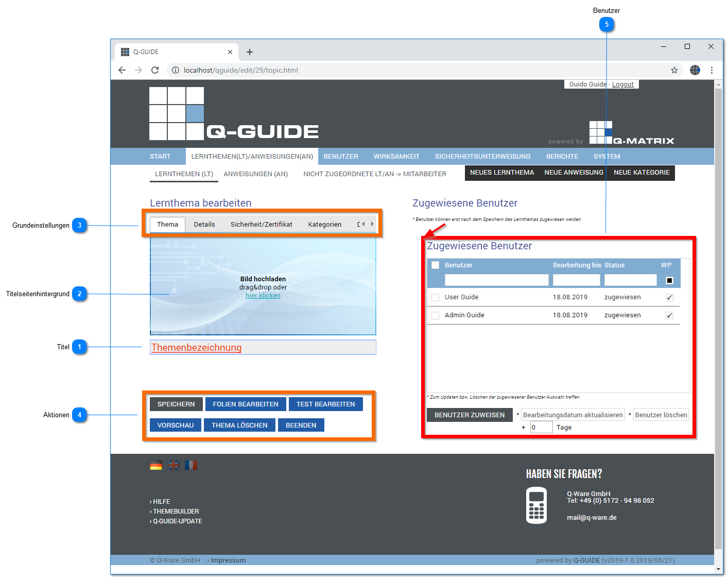Uncheck the WP checkbox for User Guide
728x579 pixels.
click(x=669, y=297)
